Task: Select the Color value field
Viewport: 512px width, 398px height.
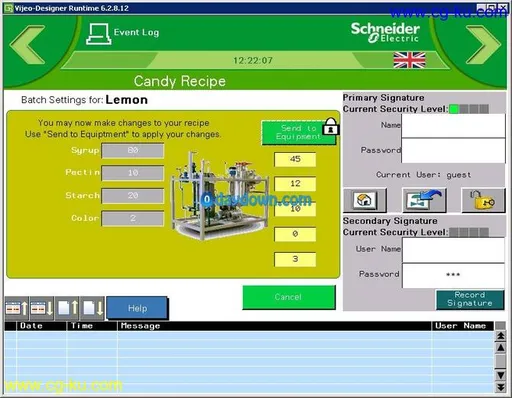Action: pos(133,218)
